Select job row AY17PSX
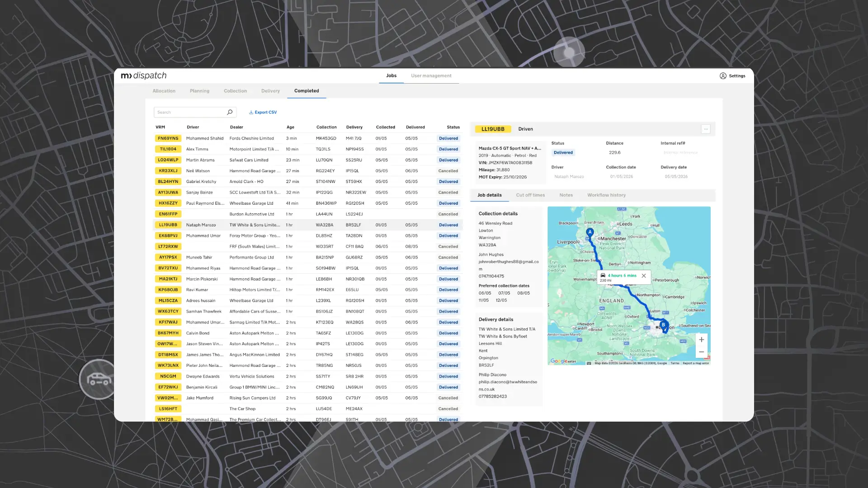 [307, 258]
